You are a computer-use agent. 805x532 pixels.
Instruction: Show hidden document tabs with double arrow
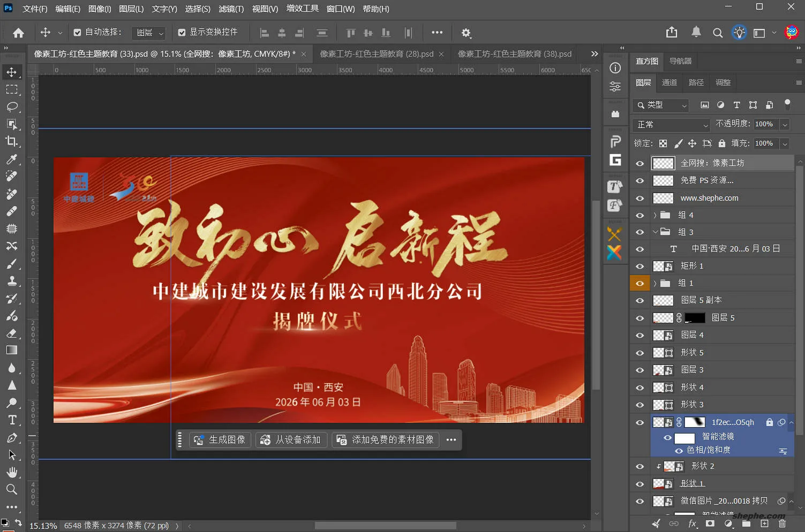[x=595, y=54]
